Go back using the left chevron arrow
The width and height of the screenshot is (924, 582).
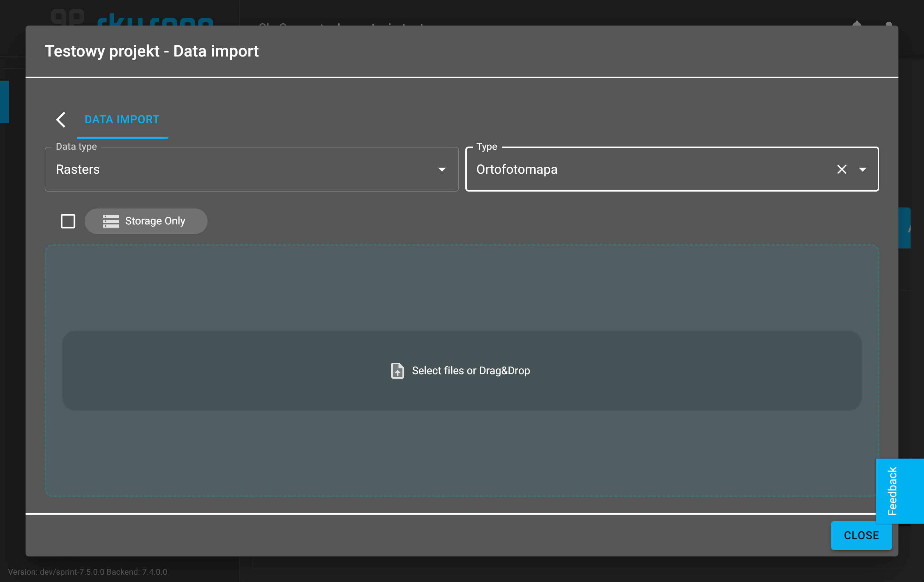[61, 120]
